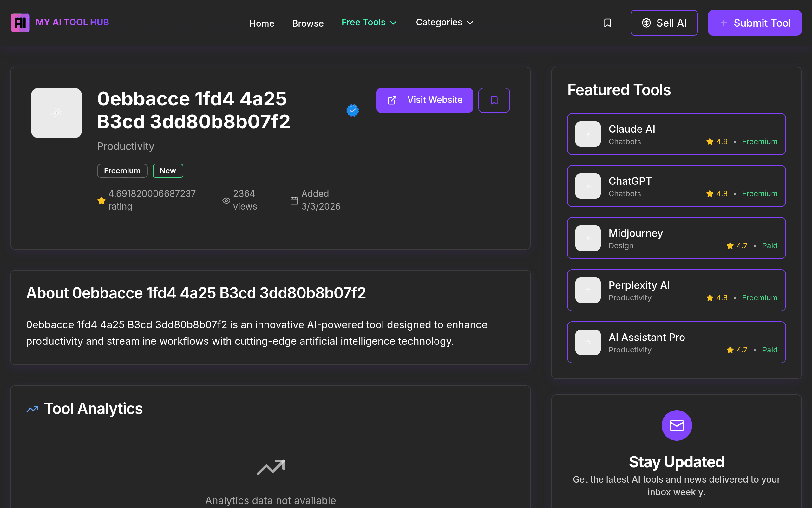Click the Chatbots label under ChatGPT
812x508 pixels.
click(x=625, y=194)
